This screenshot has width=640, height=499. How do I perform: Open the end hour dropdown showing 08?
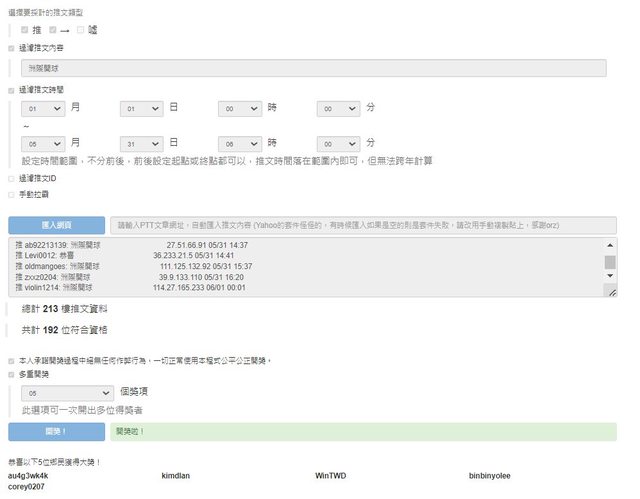[239, 143]
